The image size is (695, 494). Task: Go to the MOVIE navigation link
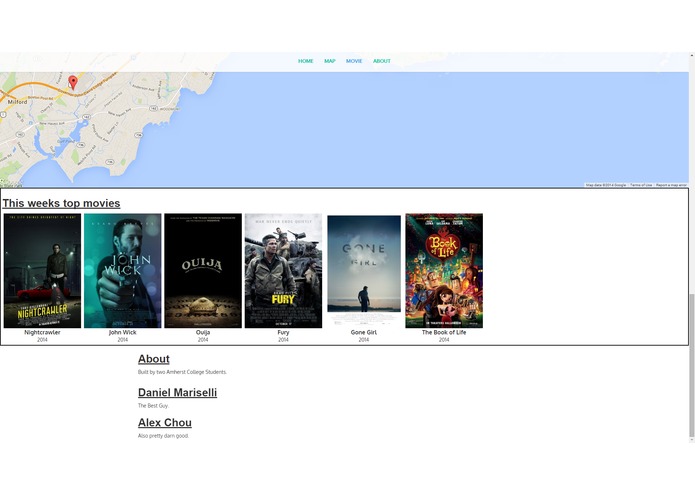pos(354,61)
